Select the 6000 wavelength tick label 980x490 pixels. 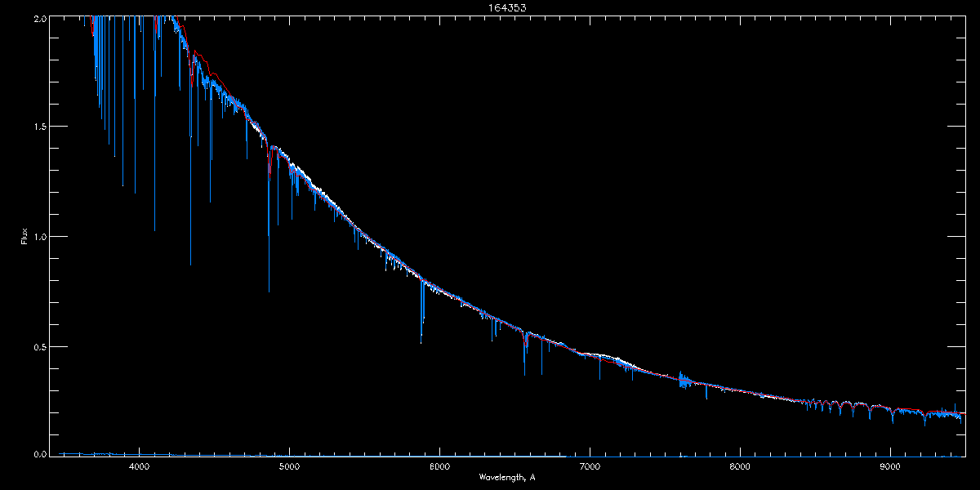point(439,467)
